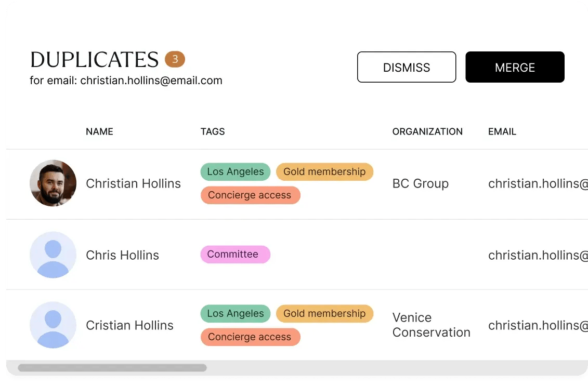Select the pink Committee tag

tap(235, 254)
